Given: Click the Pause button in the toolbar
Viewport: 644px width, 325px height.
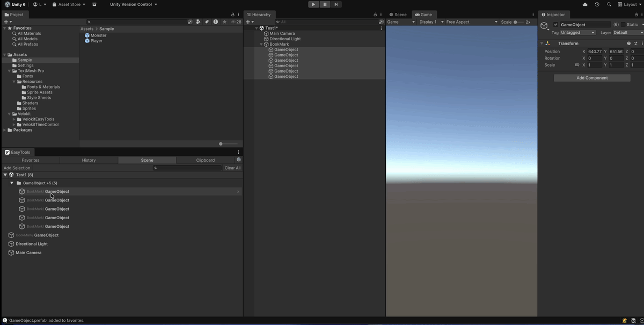Looking at the screenshot, I should (325, 4).
